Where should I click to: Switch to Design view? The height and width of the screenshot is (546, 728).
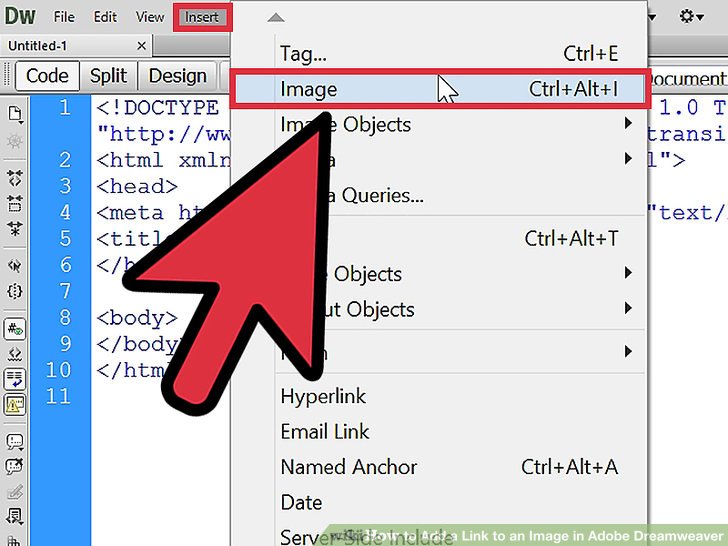coord(177,76)
